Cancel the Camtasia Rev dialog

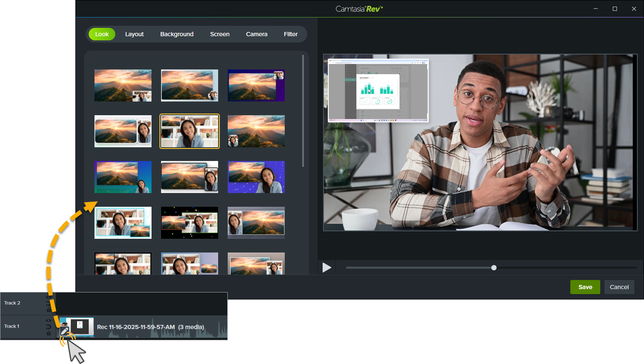(619, 287)
